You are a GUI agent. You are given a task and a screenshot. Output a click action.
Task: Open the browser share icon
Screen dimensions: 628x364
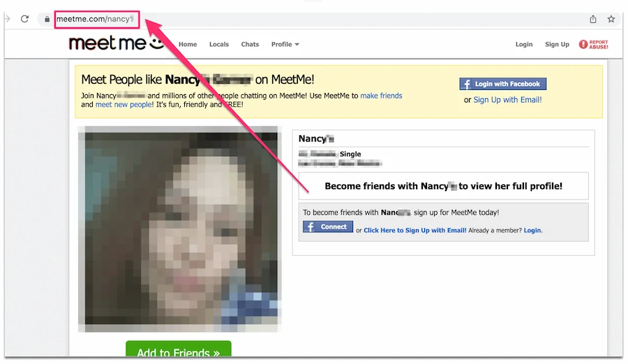592,19
